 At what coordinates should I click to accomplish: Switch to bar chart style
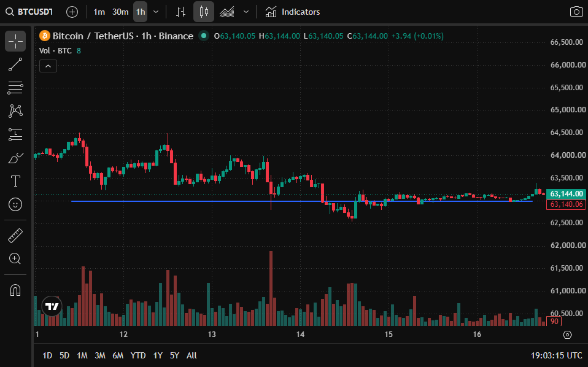(180, 12)
